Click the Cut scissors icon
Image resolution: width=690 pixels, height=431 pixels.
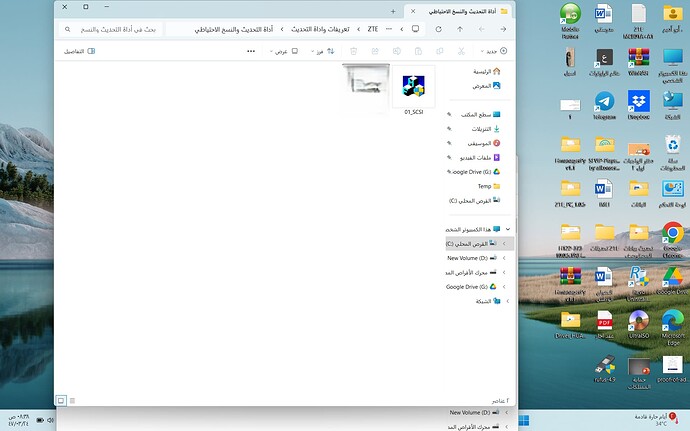tap(461, 51)
